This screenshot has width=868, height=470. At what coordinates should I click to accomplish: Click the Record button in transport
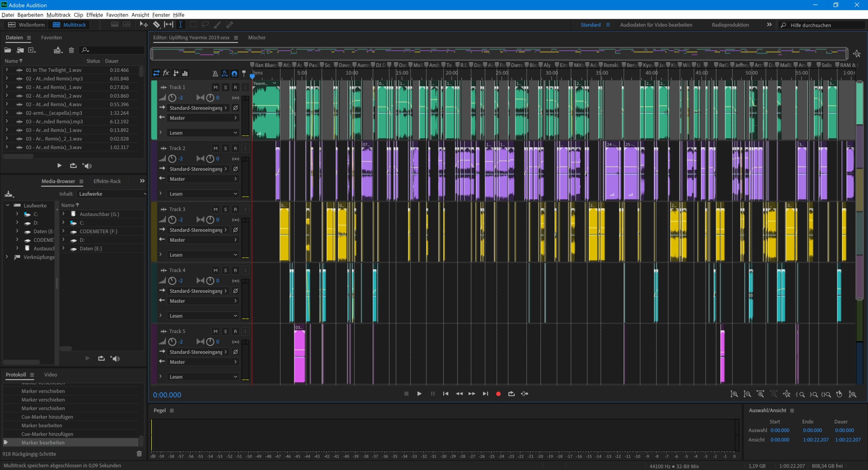point(498,394)
